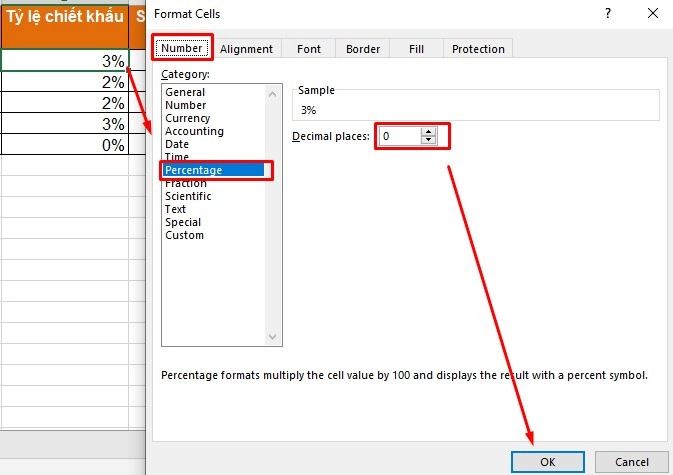The height and width of the screenshot is (475, 673).
Task: Pick Scientific from the category list
Action: 188,196
